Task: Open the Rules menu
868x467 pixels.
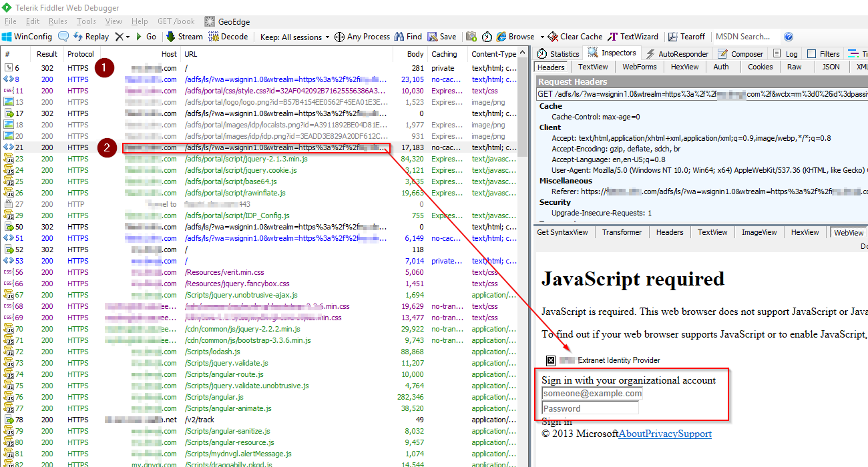Action: [x=57, y=21]
